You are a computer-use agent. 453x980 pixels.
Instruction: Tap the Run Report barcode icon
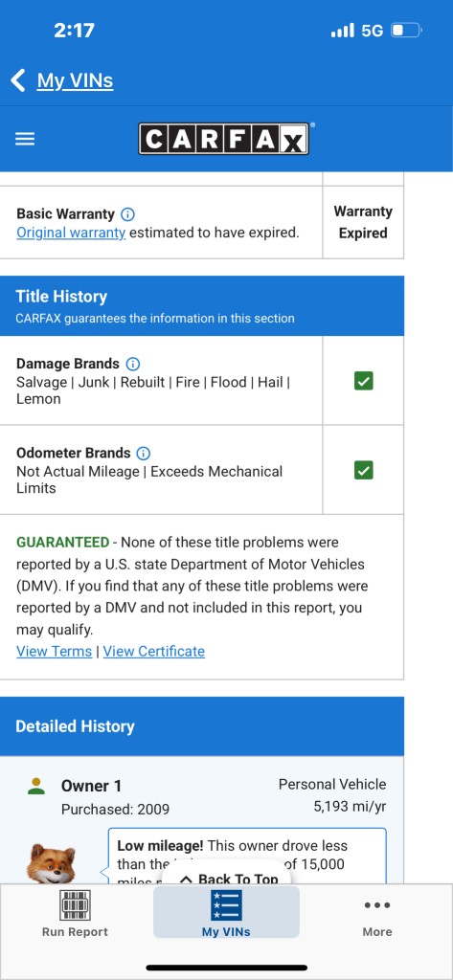[75, 905]
